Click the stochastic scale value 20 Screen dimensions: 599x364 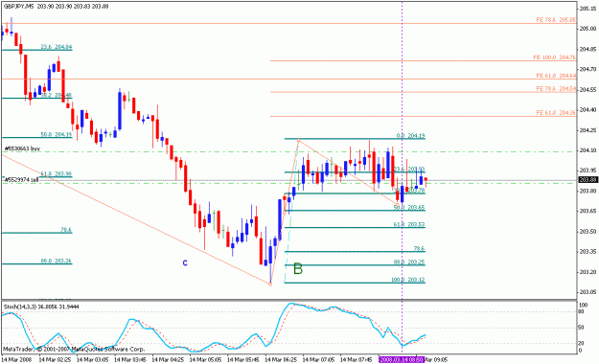coord(582,343)
